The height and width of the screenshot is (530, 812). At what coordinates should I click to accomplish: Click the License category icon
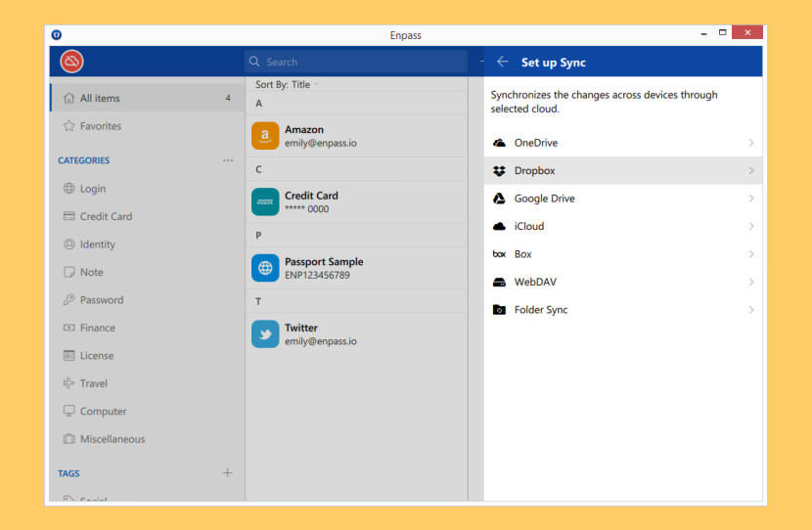pyautogui.click(x=68, y=356)
